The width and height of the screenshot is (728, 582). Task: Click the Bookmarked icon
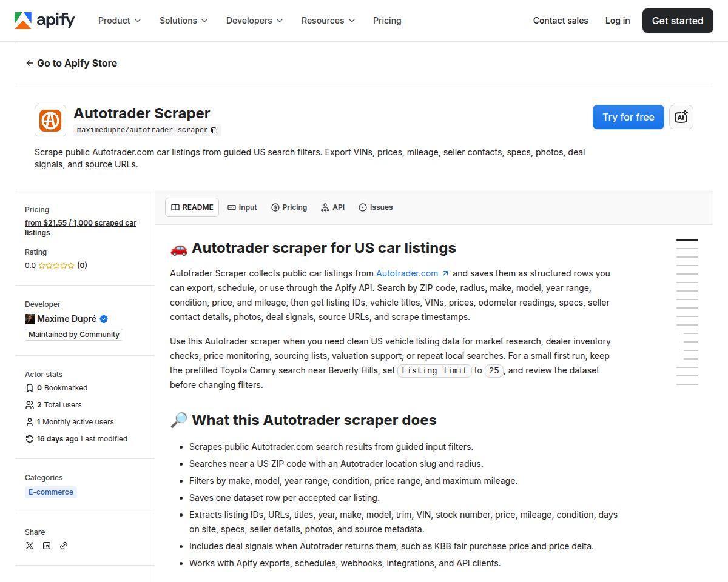pos(29,388)
